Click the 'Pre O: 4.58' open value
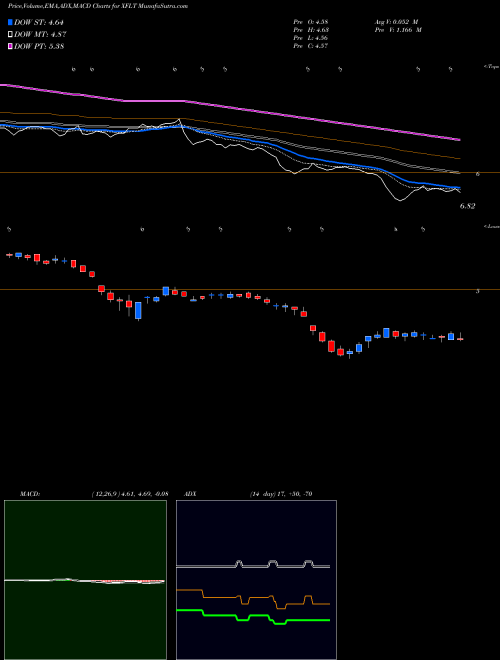 [311, 22]
